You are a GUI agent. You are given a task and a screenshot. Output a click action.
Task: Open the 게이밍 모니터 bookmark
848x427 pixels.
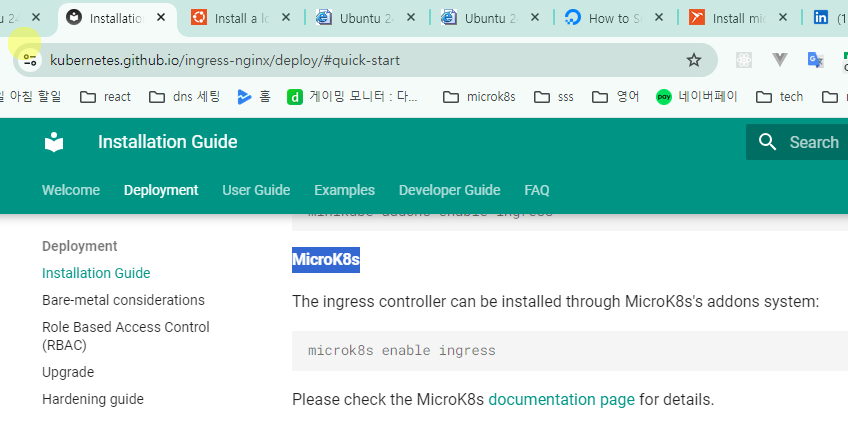[353, 97]
